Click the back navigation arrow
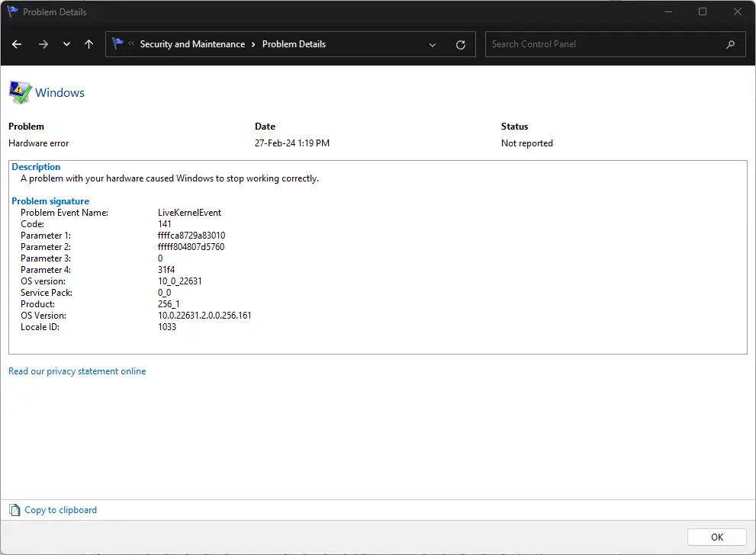 pos(16,44)
